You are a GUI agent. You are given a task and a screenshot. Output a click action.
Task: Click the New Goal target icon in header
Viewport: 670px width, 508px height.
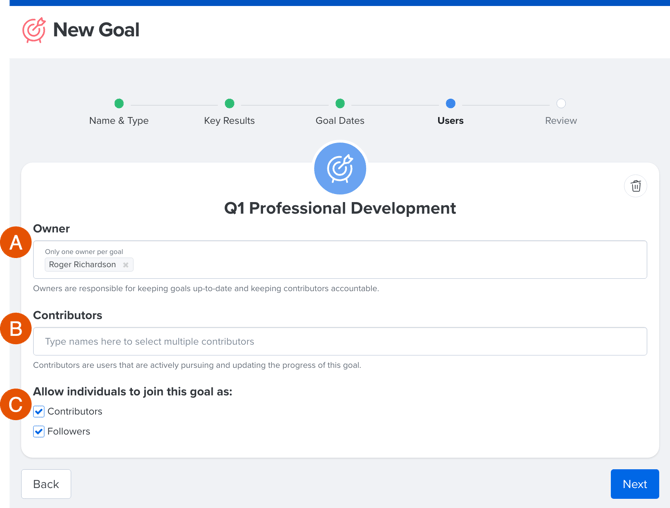34,30
